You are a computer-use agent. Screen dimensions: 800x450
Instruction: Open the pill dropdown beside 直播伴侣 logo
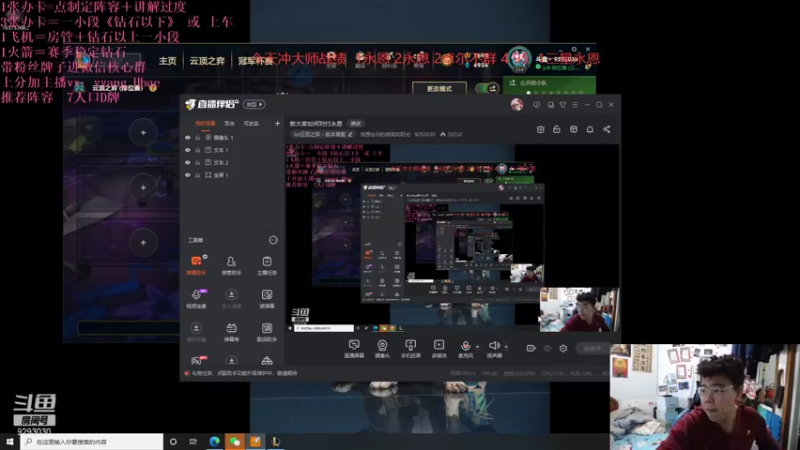[x=254, y=105]
